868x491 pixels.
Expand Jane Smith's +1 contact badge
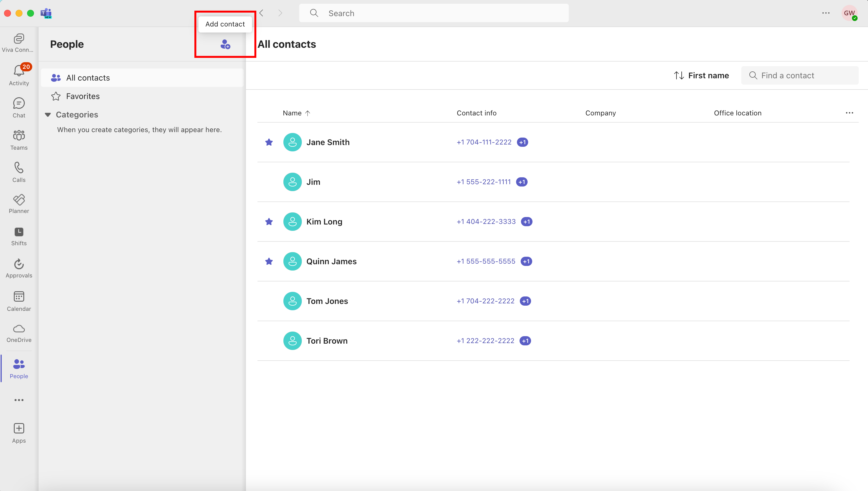[x=522, y=142]
